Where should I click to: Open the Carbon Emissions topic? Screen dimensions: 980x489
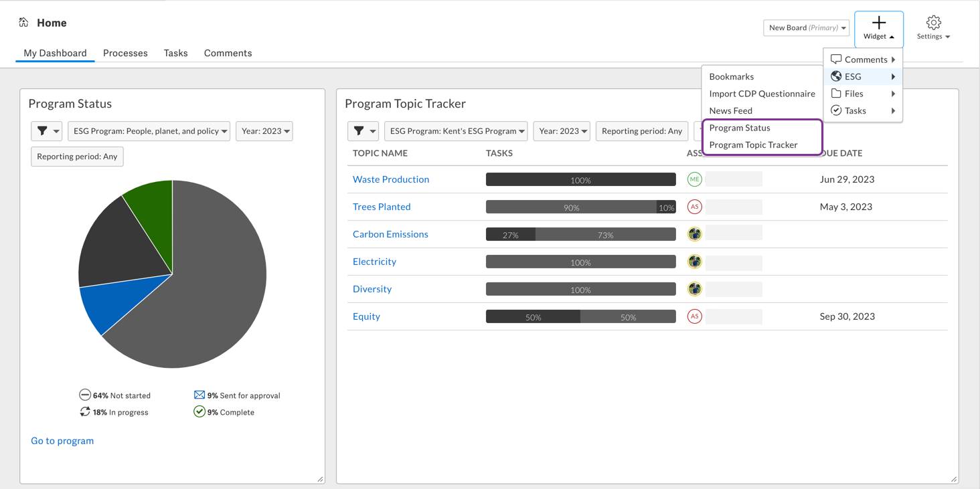[x=390, y=234]
